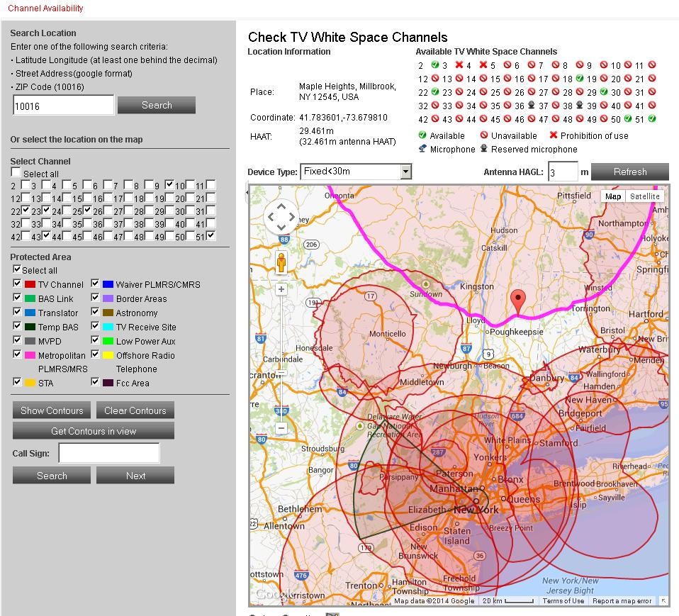Click the Prohibition of use legend icon
The image size is (679, 616).
553,135
